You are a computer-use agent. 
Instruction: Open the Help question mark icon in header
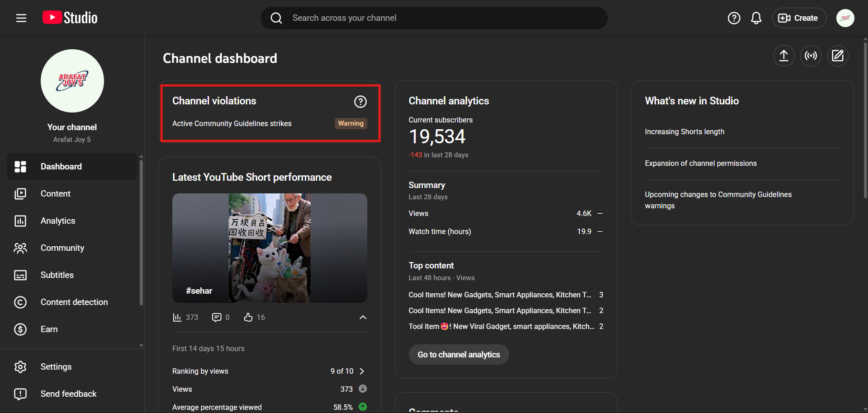pos(734,18)
